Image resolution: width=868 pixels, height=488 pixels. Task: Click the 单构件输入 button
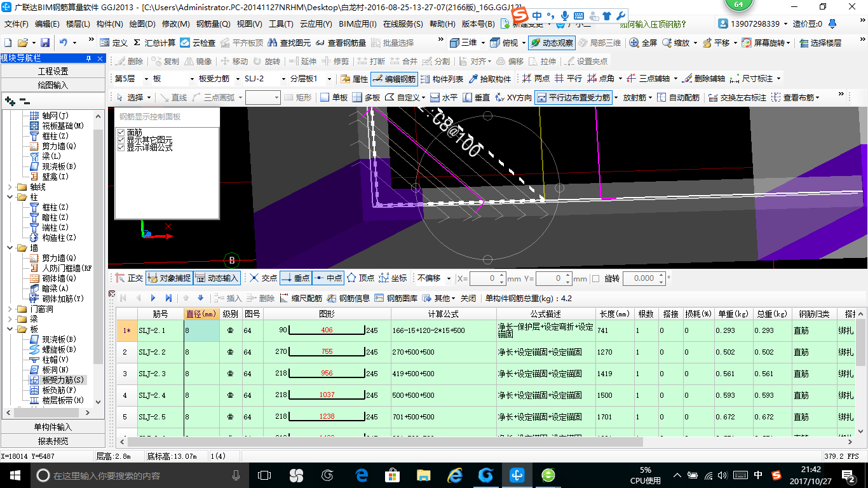pos(53,427)
